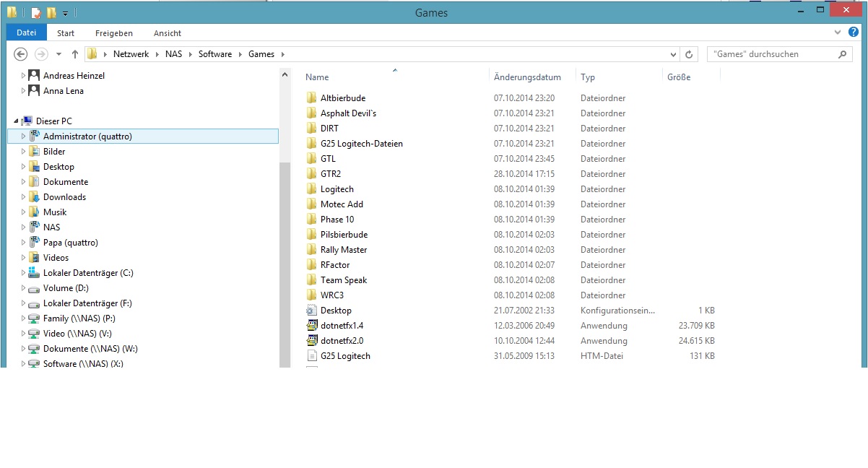Click the Desktop configuration file icon
868x468 pixels.
(x=311, y=311)
